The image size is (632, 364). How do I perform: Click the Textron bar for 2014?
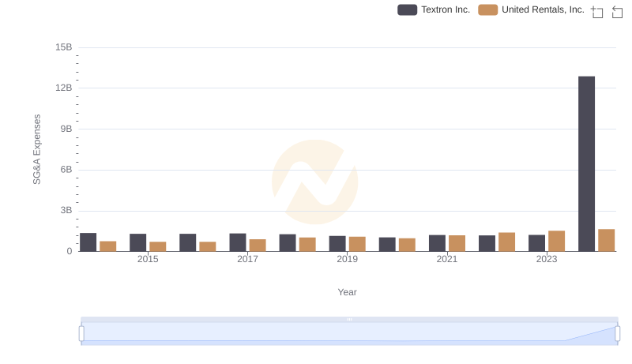tap(88, 242)
